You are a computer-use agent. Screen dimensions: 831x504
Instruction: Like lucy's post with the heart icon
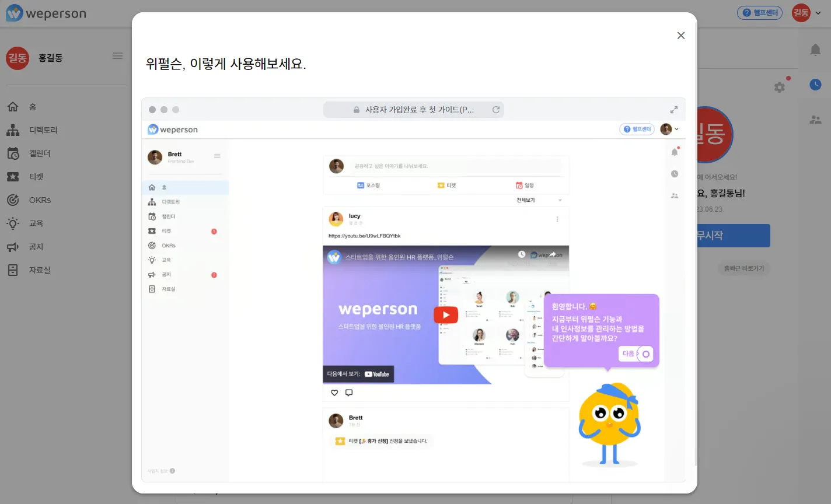click(334, 393)
